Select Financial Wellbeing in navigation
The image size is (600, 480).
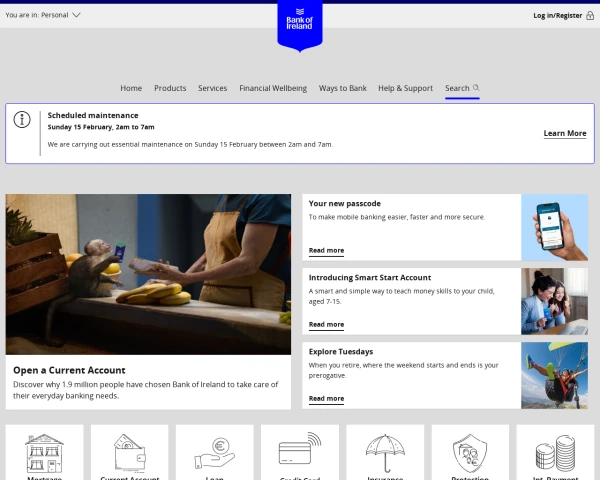273,88
